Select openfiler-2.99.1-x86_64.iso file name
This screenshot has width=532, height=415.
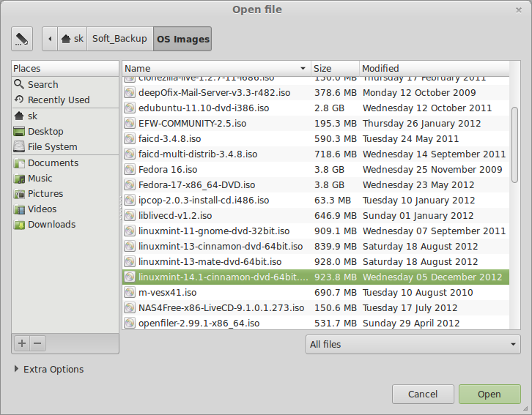(199, 324)
